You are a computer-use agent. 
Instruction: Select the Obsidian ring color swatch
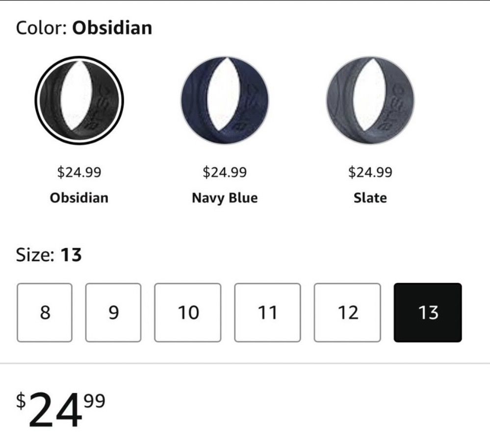(x=80, y=100)
